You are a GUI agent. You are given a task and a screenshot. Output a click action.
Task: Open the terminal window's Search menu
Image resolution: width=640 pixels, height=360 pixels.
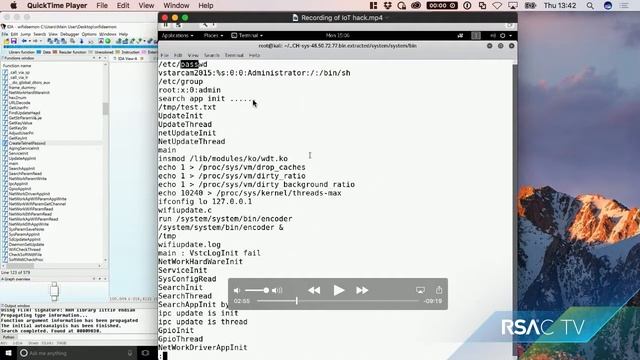[211, 55]
